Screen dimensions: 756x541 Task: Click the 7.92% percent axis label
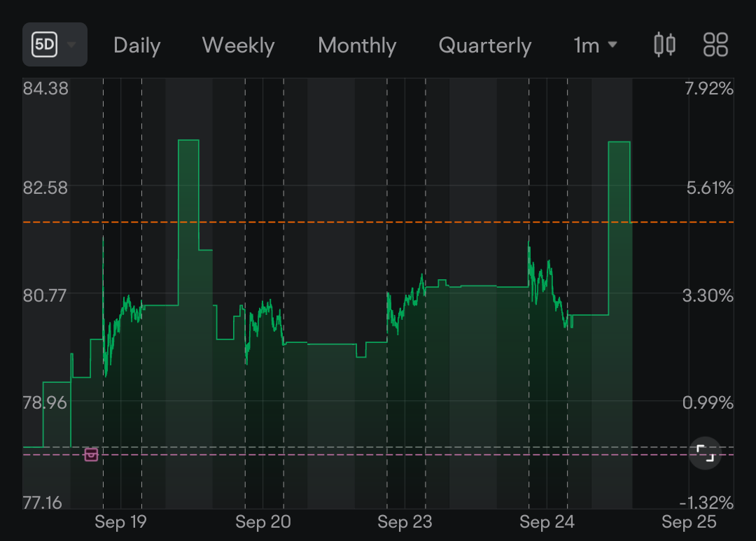tap(708, 89)
